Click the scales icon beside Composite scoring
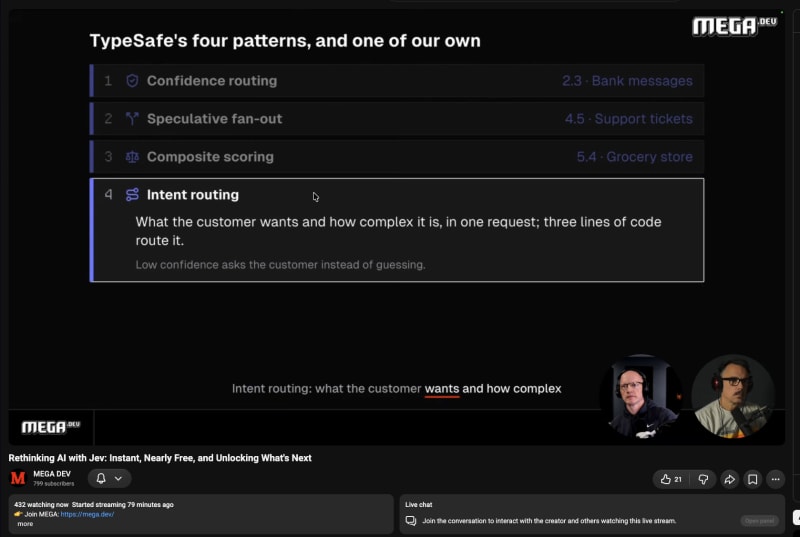Viewport: 800px width, 537px height. click(132, 157)
